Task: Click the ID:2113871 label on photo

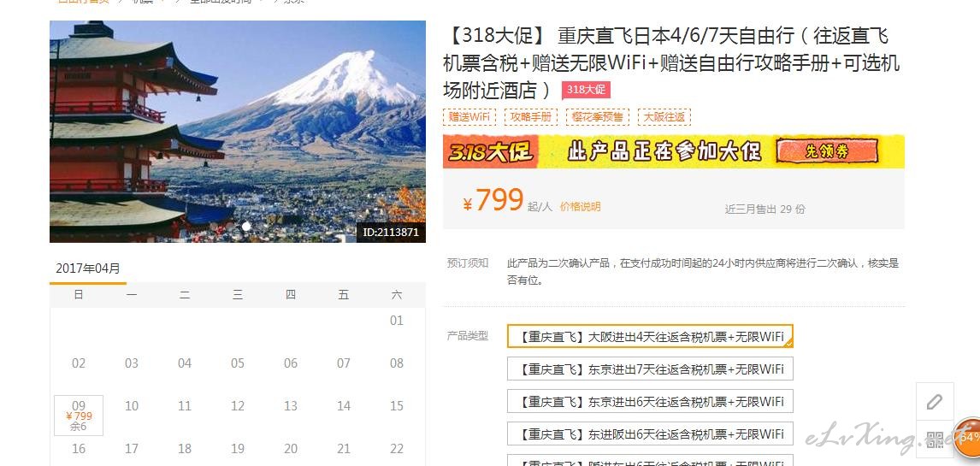Action: coord(391,233)
